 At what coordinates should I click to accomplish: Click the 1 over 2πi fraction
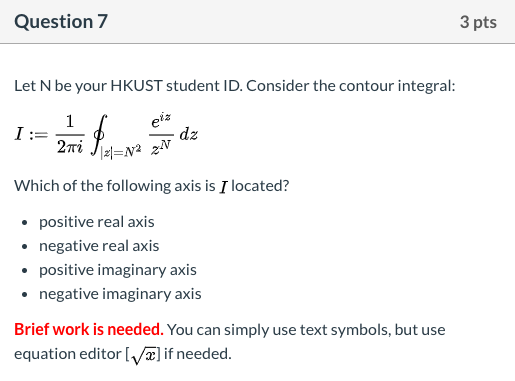70,134
